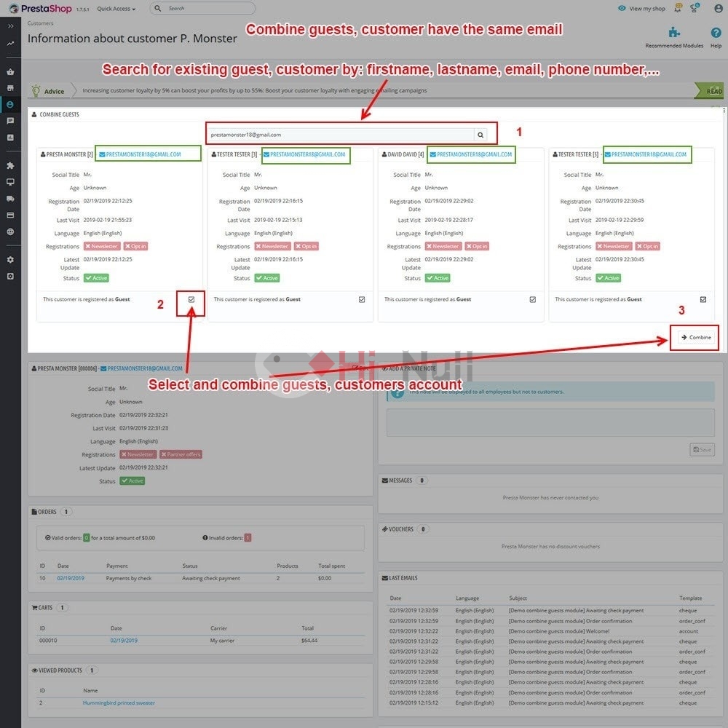Open the Help icon at top right
Screen dimensions: 728x728
[x=716, y=33]
